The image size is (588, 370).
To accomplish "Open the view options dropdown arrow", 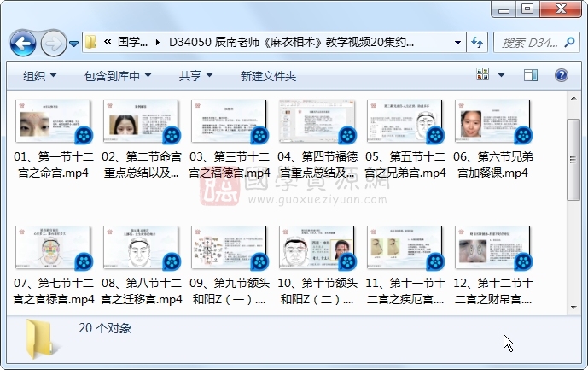I will click(x=501, y=75).
